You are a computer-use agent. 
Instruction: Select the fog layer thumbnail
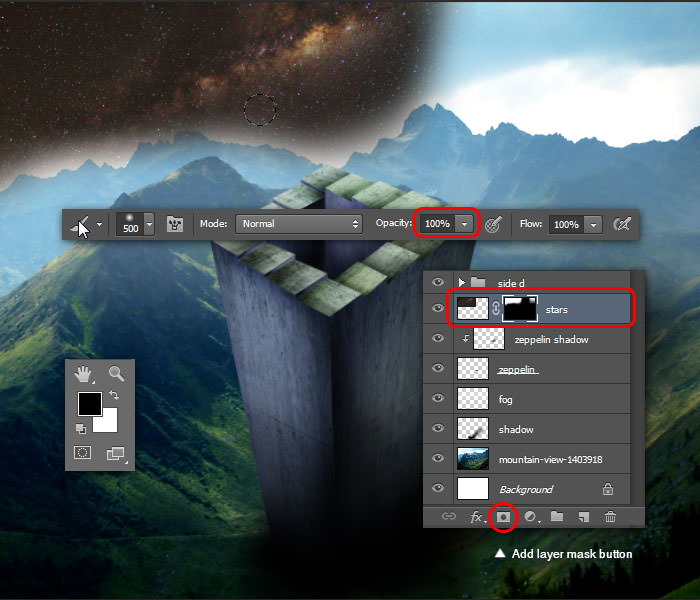coord(473,399)
